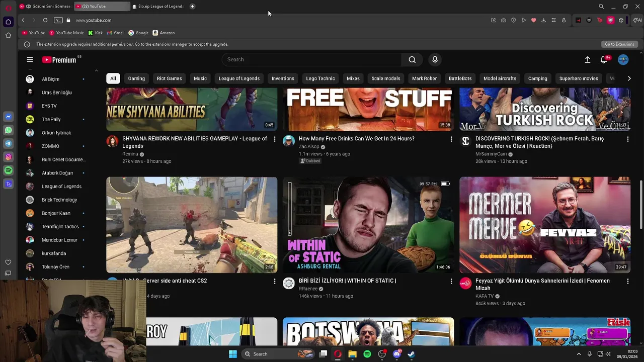Screen dimensions: 644x362
Task: Go to YouTube Premium home logo
Action: (59, 60)
